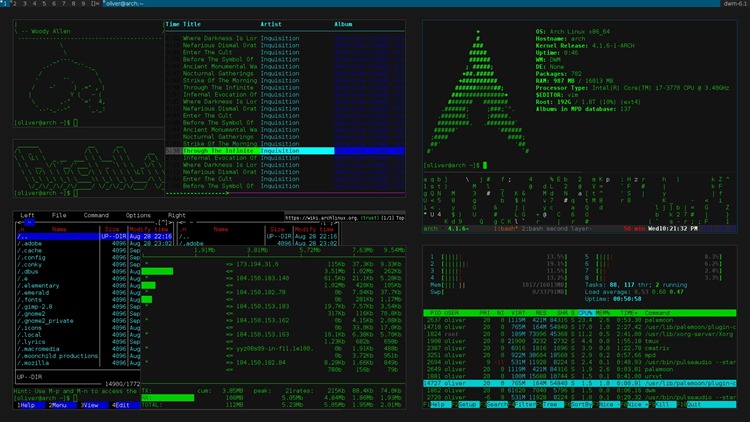750x422 pixels.
Task: Open the File menu in Midnight Commander
Action: [59, 215]
